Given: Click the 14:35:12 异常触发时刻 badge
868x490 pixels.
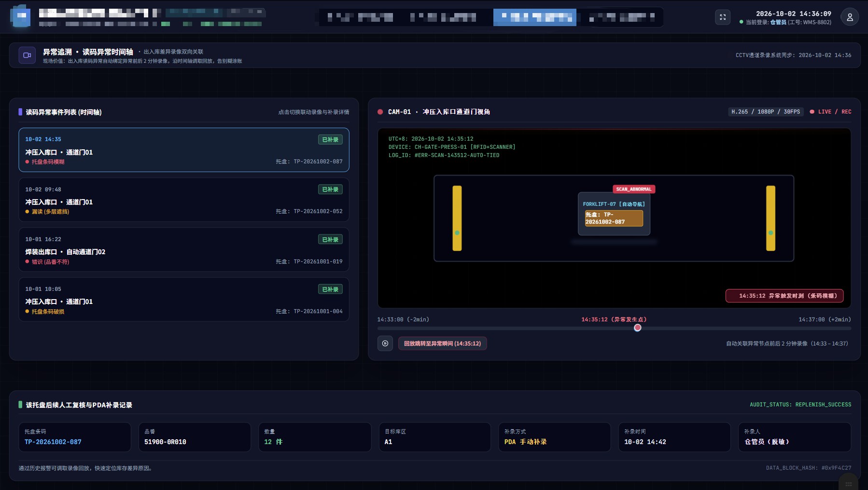Looking at the screenshot, I should click(x=784, y=296).
